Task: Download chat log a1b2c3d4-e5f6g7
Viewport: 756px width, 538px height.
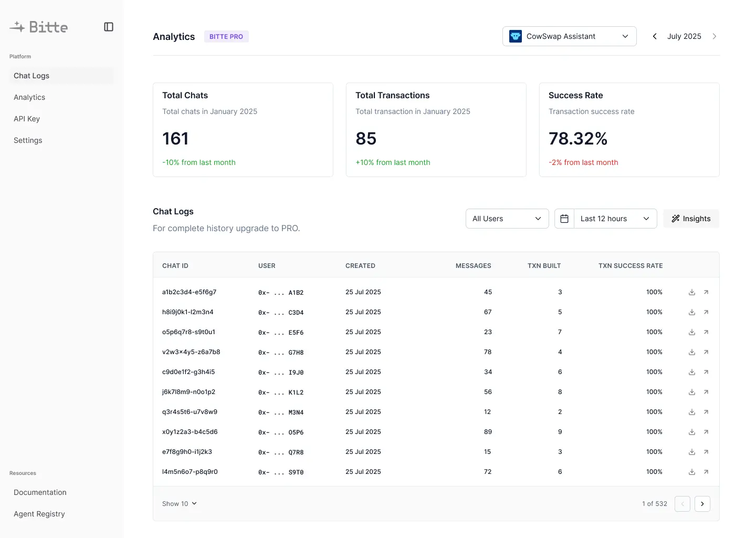Action: tap(692, 292)
